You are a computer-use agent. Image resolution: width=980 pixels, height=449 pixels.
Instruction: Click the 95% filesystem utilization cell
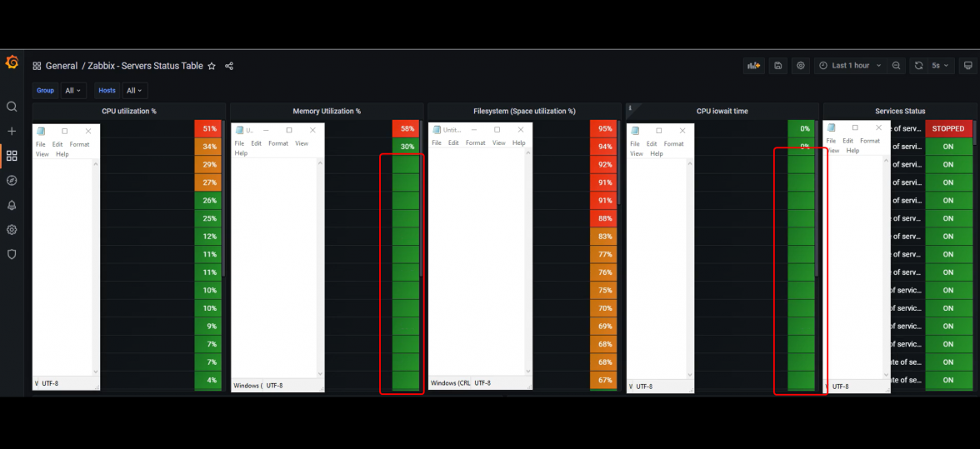[x=603, y=128]
